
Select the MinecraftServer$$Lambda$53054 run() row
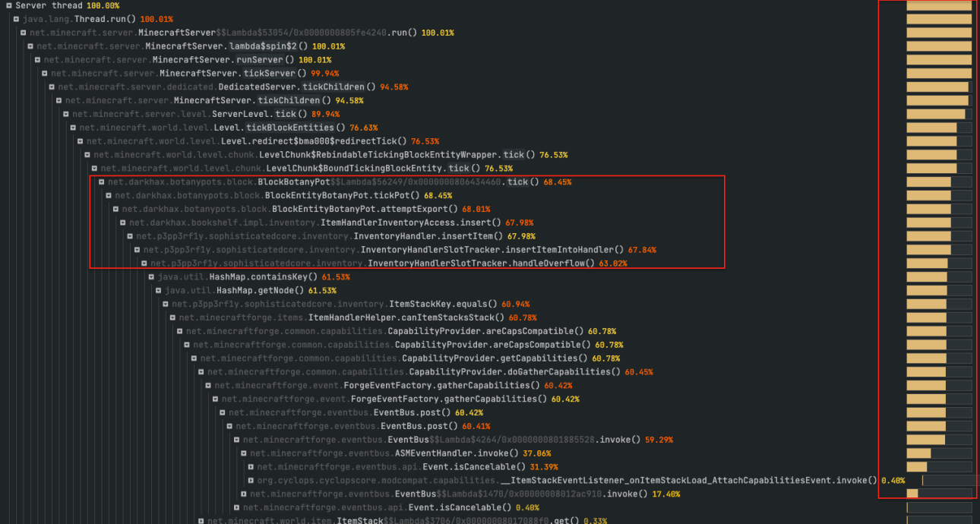point(242,33)
